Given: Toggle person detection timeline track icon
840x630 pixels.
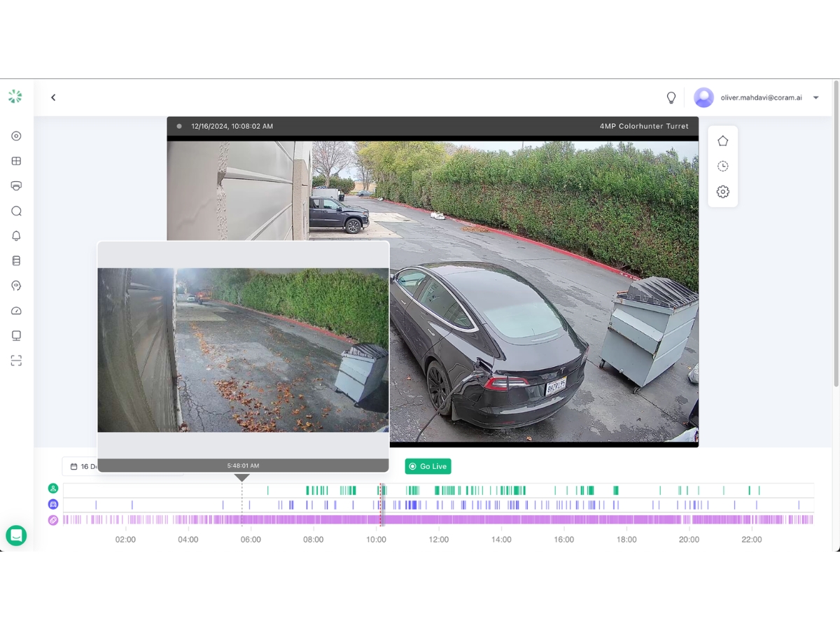Looking at the screenshot, I should coord(53,489).
